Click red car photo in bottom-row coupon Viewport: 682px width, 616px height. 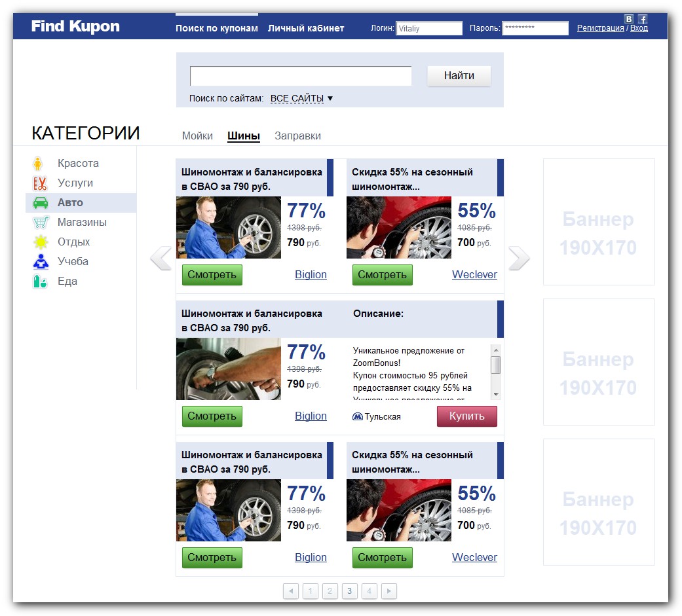(399, 510)
